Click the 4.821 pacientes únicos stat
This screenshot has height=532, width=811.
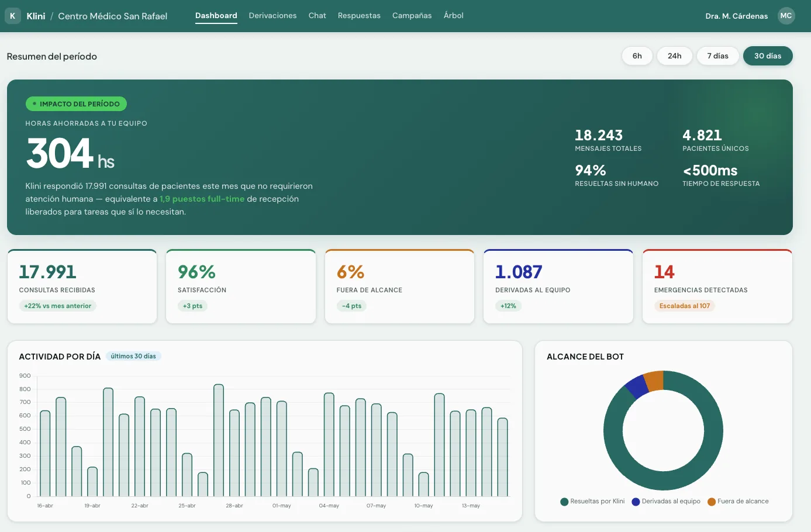(x=716, y=141)
